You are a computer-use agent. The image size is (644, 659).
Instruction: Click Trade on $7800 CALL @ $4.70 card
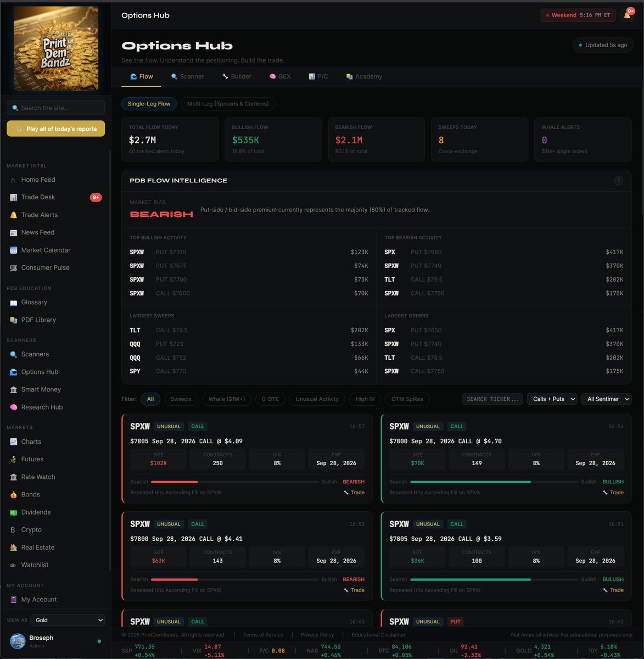coord(613,493)
